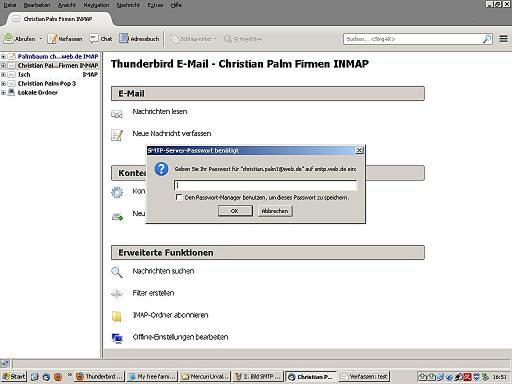Enable the Passwort-Manager benutzen checkbox
This screenshot has height=384, width=512.
click(x=179, y=197)
